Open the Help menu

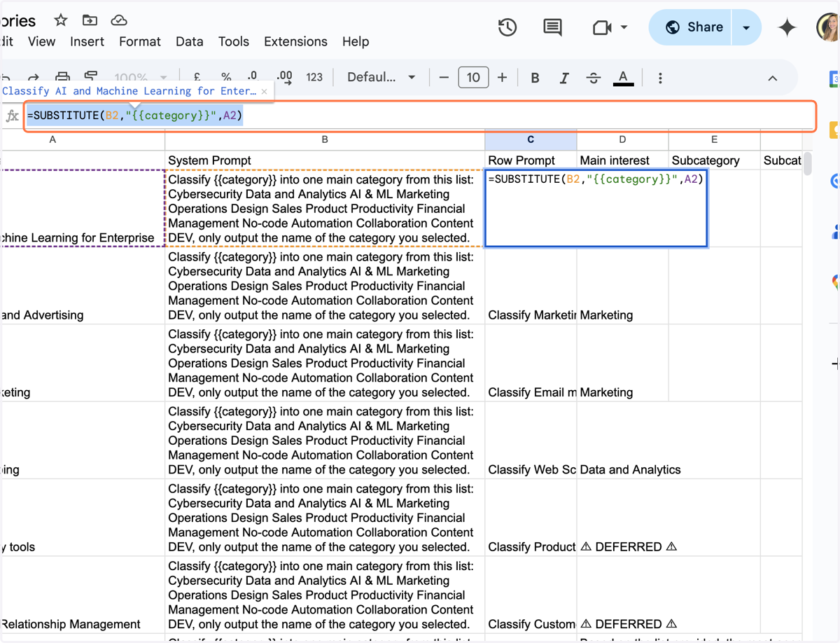click(x=356, y=41)
